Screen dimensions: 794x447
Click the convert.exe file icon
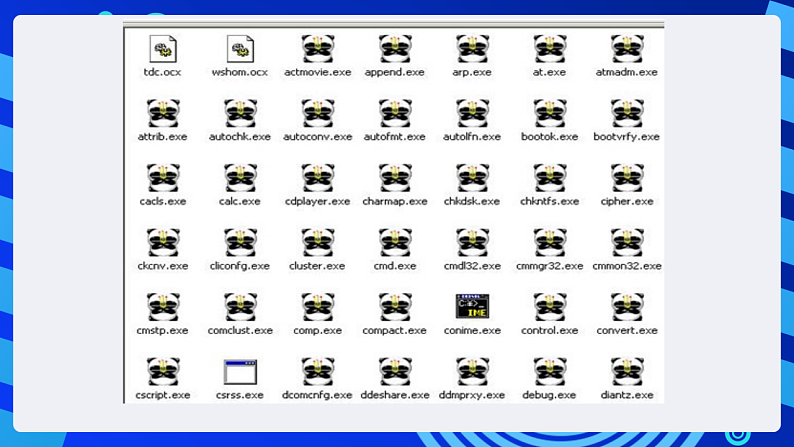coord(627,307)
